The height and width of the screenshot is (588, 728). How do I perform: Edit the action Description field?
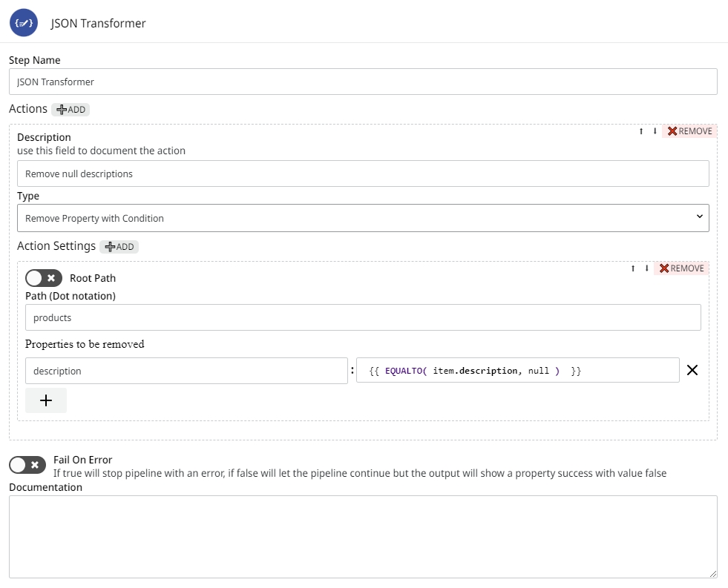pos(363,174)
